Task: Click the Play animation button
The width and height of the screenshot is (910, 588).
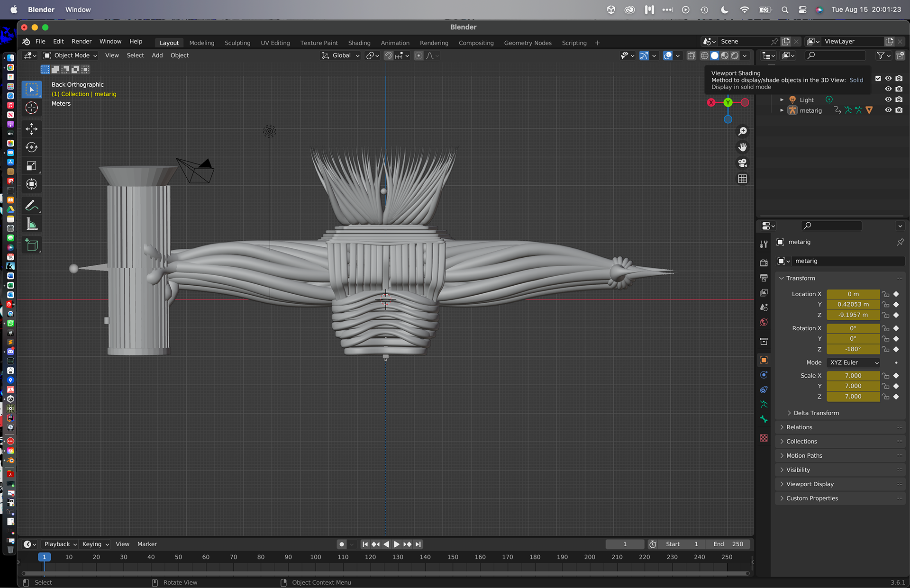Action: (397, 544)
